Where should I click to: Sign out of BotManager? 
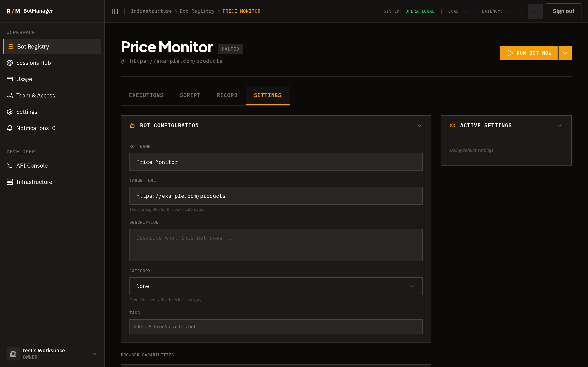pyautogui.click(x=563, y=11)
